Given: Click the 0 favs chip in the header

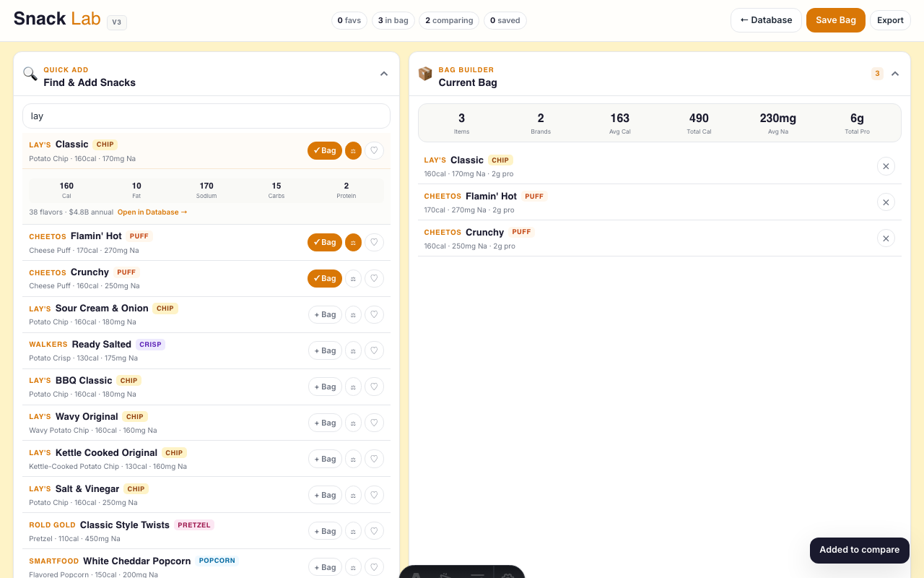Looking at the screenshot, I should pos(349,20).
